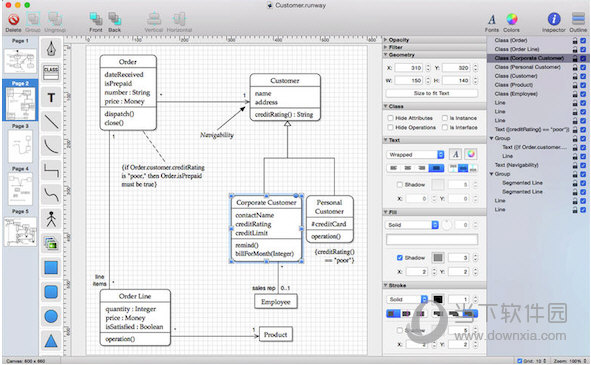Viewport: 591px width, 365px height.
Task: Select the Actor stick figure tool
Action: (x=51, y=219)
